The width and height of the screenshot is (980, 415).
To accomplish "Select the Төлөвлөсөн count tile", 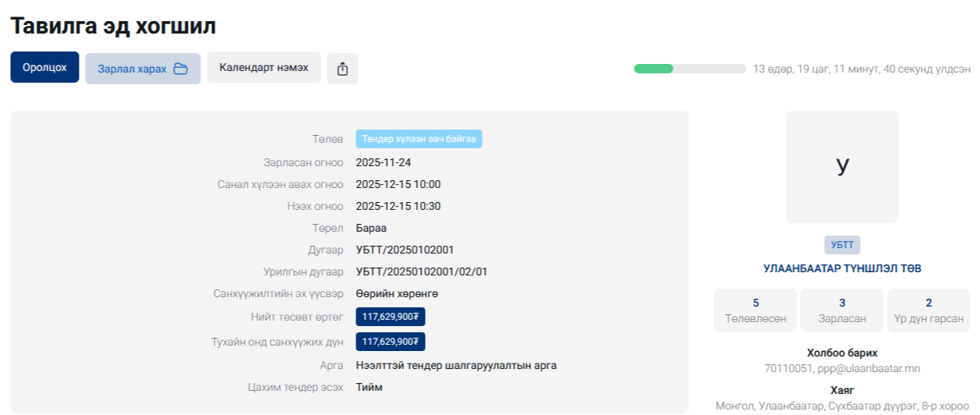I will (755, 310).
